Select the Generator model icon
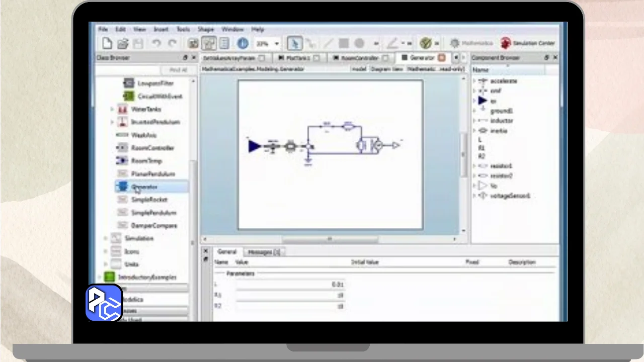The image size is (644, 362). tap(122, 187)
